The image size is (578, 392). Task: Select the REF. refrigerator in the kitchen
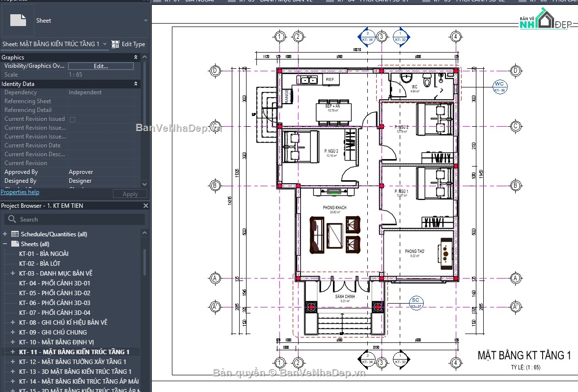pyautogui.click(x=330, y=80)
